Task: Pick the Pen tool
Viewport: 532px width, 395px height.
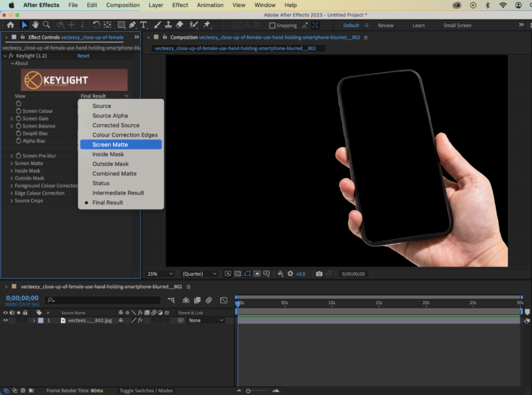Action: (132, 25)
